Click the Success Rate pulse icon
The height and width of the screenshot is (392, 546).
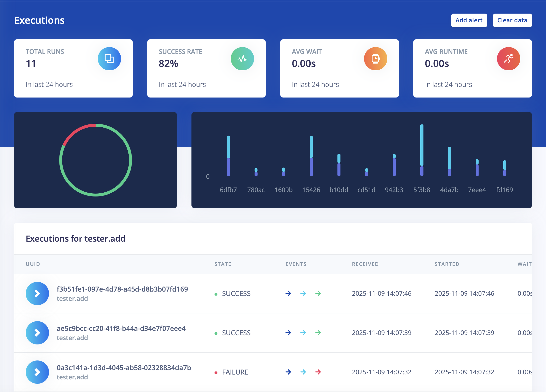(x=242, y=59)
